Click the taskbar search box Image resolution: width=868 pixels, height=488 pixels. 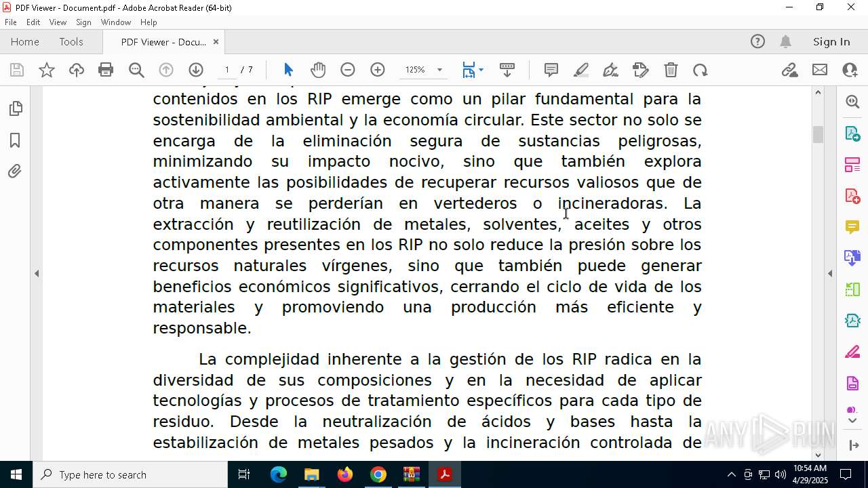130,474
